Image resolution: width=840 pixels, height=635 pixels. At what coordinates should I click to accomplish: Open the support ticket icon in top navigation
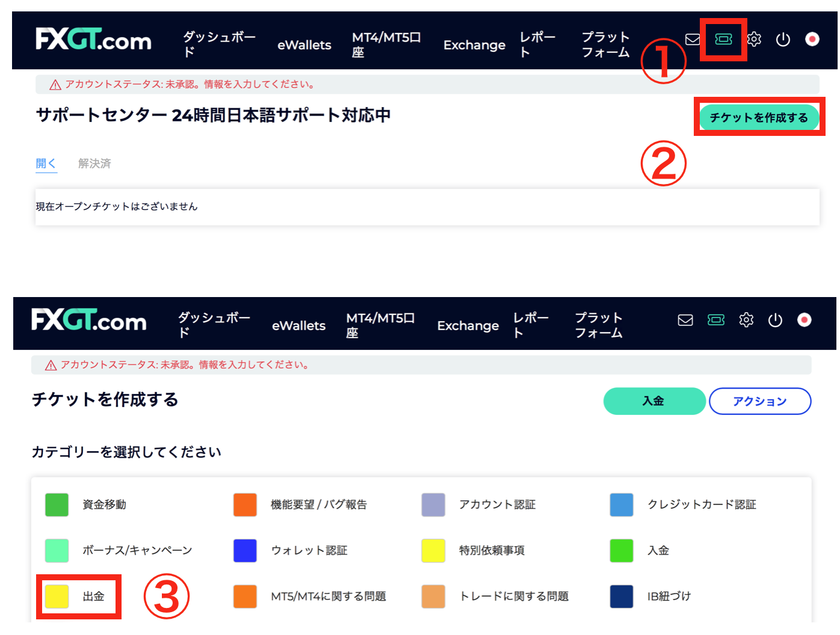(723, 40)
